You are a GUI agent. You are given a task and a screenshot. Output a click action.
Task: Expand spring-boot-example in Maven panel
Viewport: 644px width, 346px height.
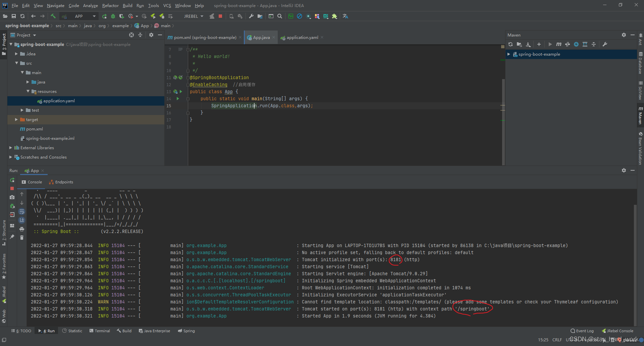509,54
